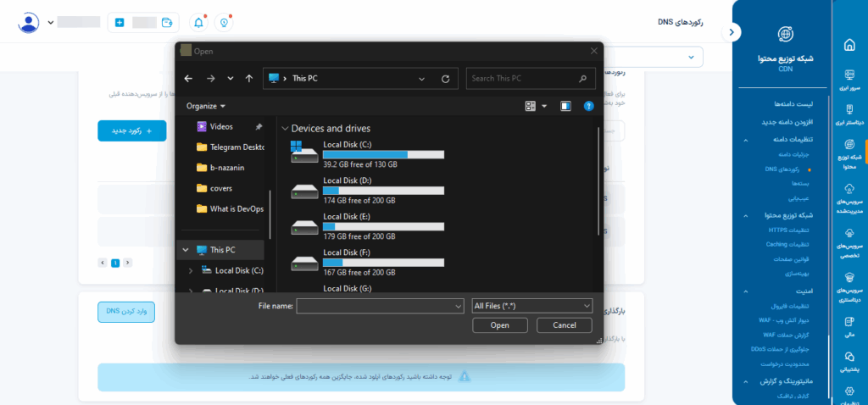Toggle the preview pane in dialog

pyautogui.click(x=565, y=106)
